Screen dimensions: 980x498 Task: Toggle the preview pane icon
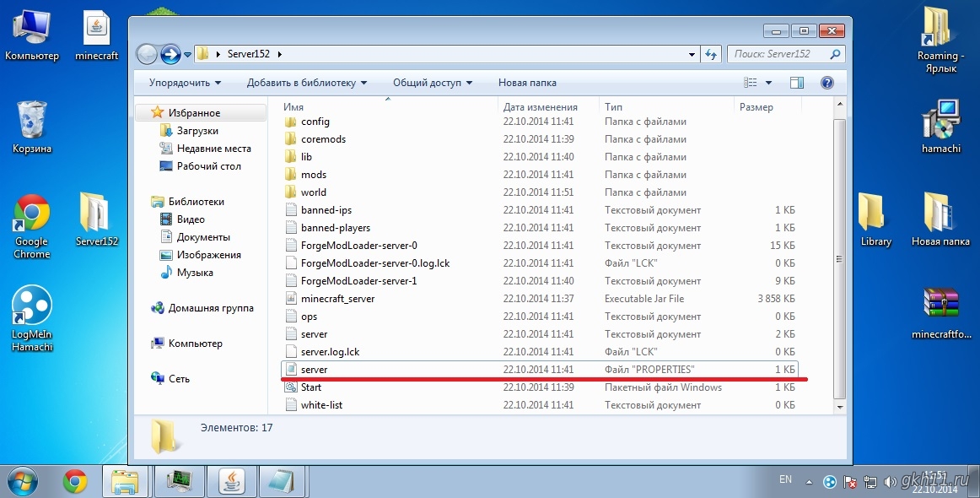797,83
